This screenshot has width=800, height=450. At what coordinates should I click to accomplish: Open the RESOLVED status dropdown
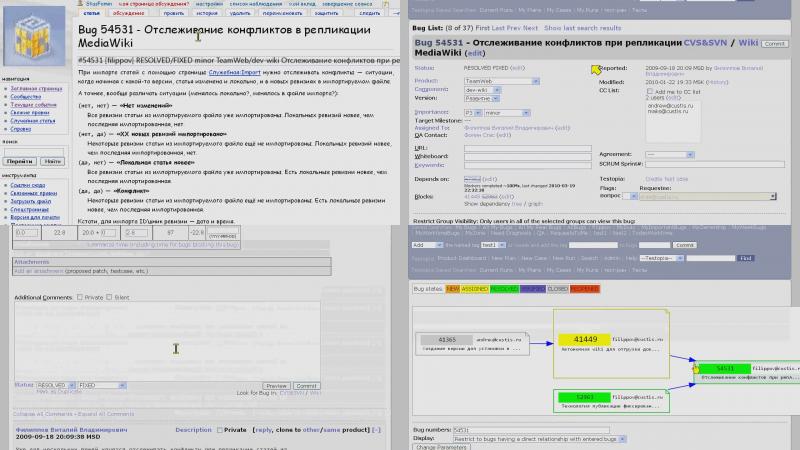(56, 386)
